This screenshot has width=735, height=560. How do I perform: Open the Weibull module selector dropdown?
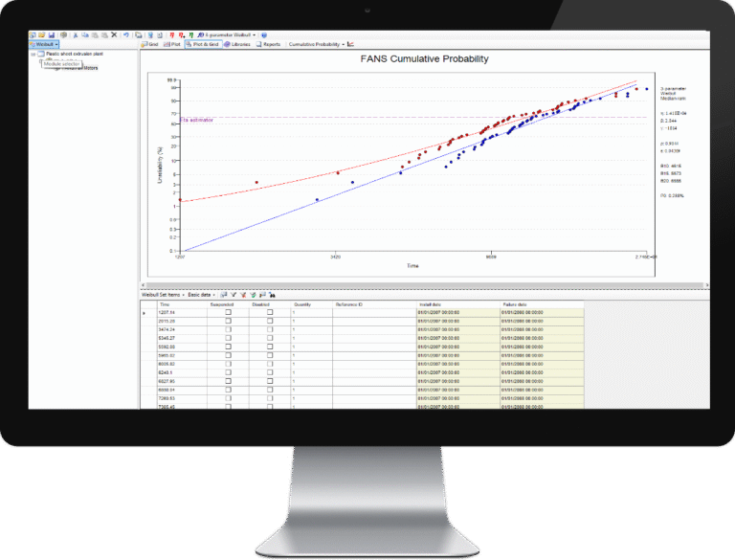pos(45,44)
